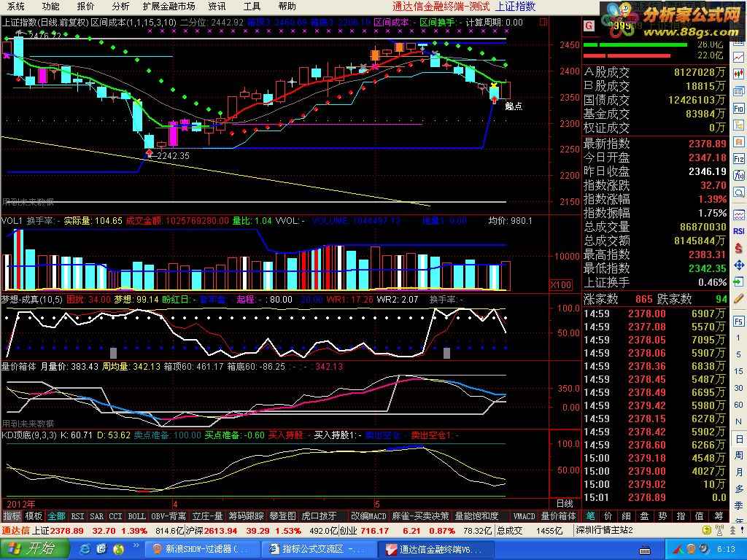Image resolution: width=747 pixels, height=560 pixels.
Task: Click the KD顶底(9,3,3) panel title
Action: point(29,435)
